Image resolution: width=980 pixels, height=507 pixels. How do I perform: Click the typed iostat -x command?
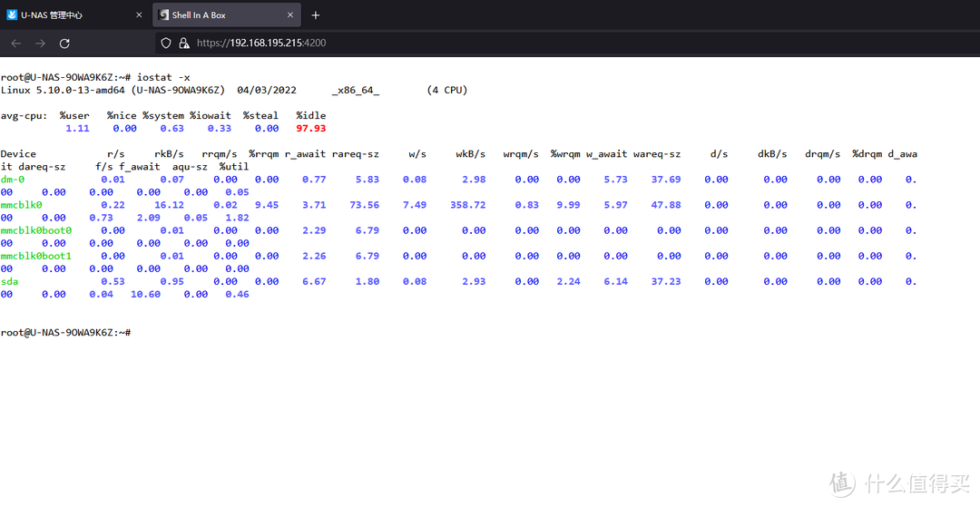(x=163, y=77)
